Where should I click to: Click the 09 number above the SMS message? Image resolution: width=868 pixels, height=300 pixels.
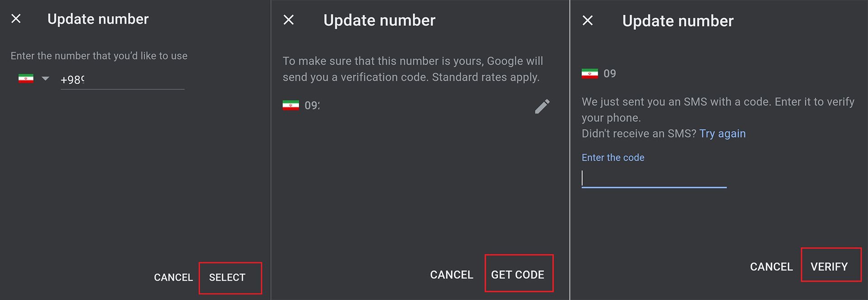click(x=609, y=74)
